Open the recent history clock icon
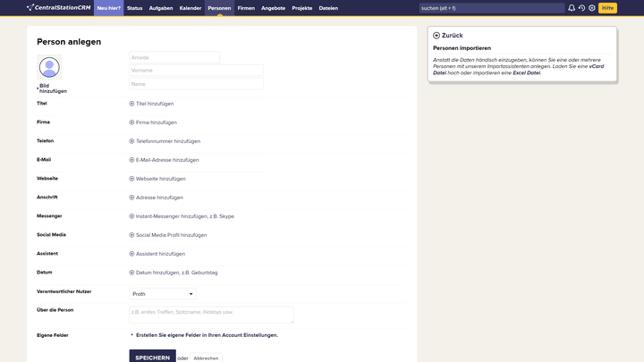 tap(581, 8)
